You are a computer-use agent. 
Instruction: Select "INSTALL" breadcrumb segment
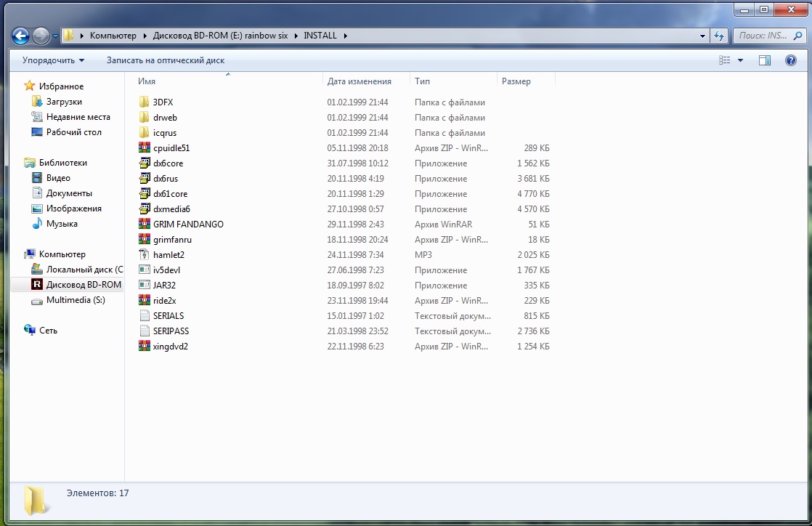click(x=320, y=36)
